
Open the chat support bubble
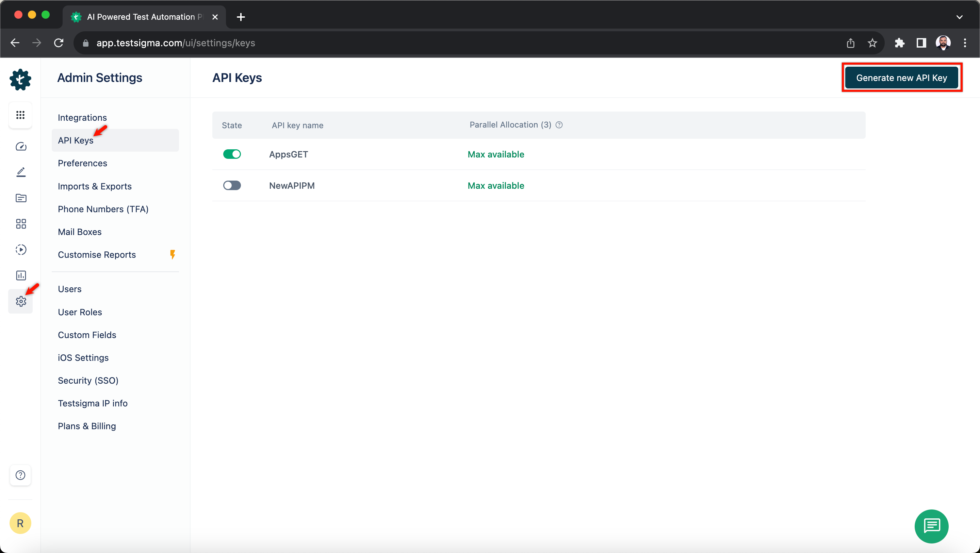pos(931,526)
